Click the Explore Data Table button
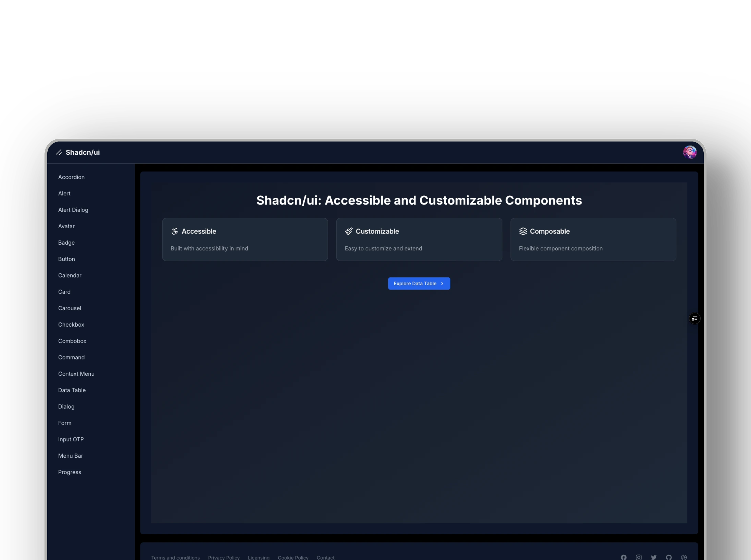Viewport: 751px width, 560px height. tap(419, 284)
